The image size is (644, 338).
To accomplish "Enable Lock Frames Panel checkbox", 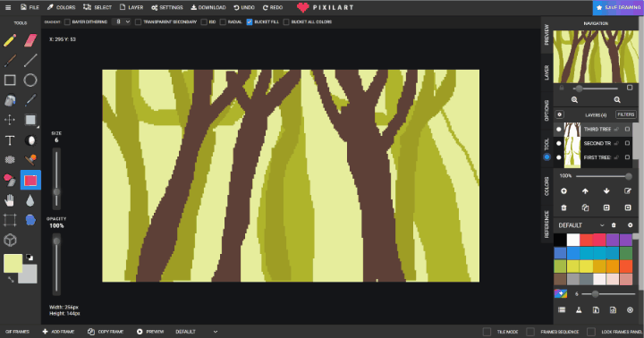I will (x=591, y=332).
